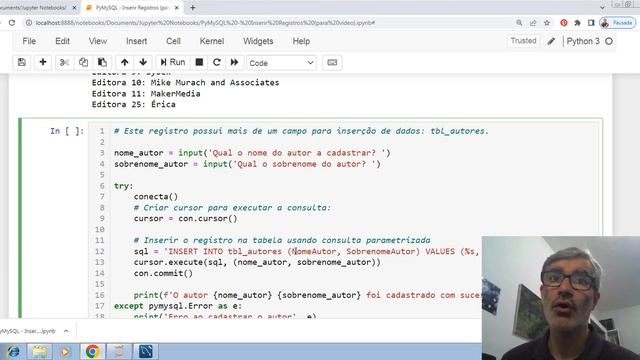Click the 'cursor = con.cursor()' code line
This screenshot has width=640, height=360.
click(185, 218)
